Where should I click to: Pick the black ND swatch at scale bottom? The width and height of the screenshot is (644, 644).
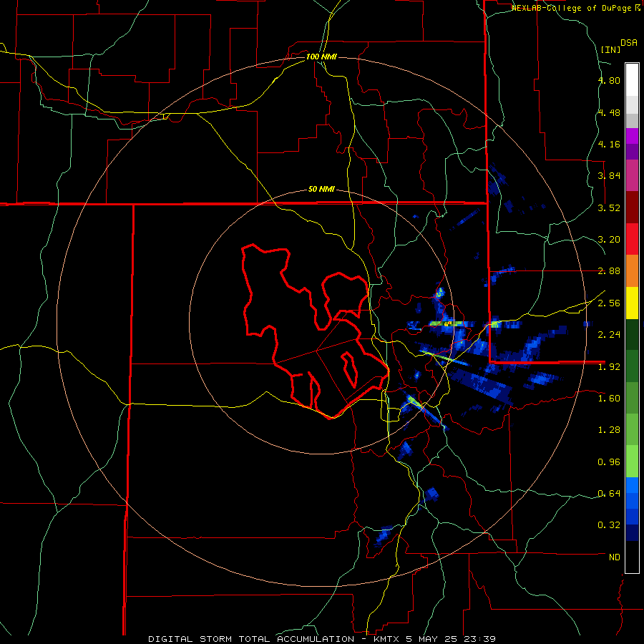pyautogui.click(x=632, y=557)
